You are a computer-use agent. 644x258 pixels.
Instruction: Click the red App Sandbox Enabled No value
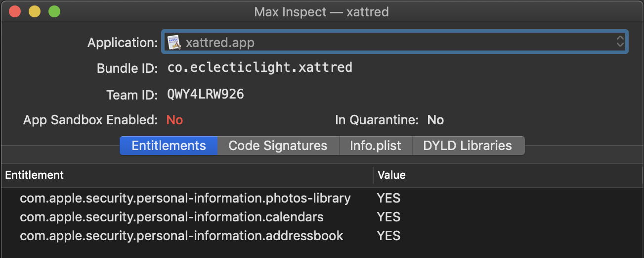tap(174, 120)
